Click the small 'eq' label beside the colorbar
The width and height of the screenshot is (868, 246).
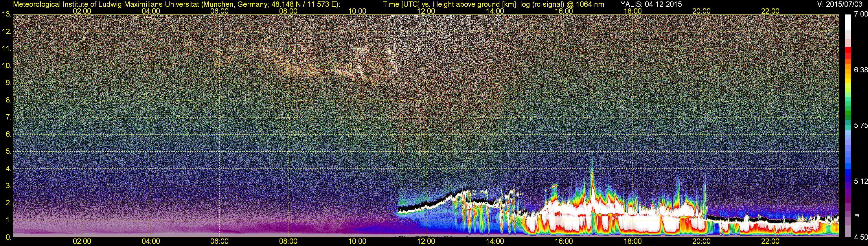pyautogui.click(x=857, y=215)
